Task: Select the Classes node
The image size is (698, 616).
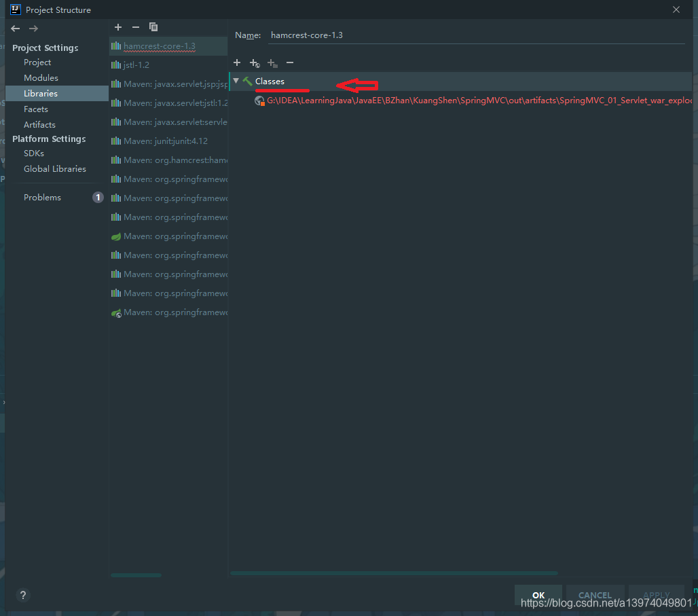Action: pyautogui.click(x=461, y=81)
